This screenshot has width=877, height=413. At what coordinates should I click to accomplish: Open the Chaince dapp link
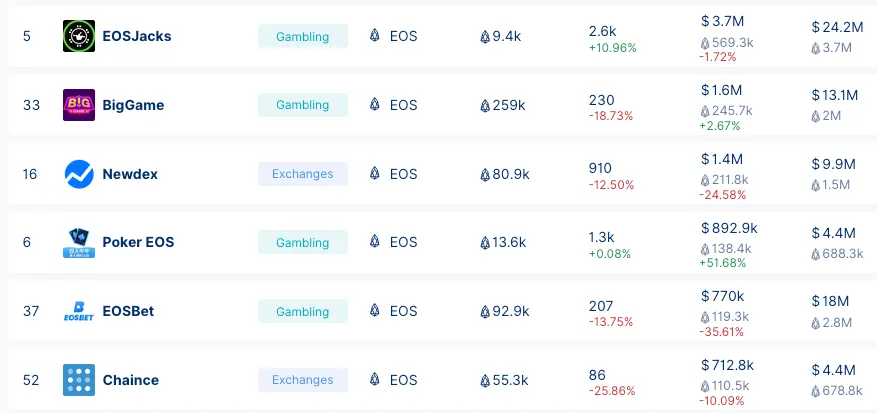(x=130, y=380)
